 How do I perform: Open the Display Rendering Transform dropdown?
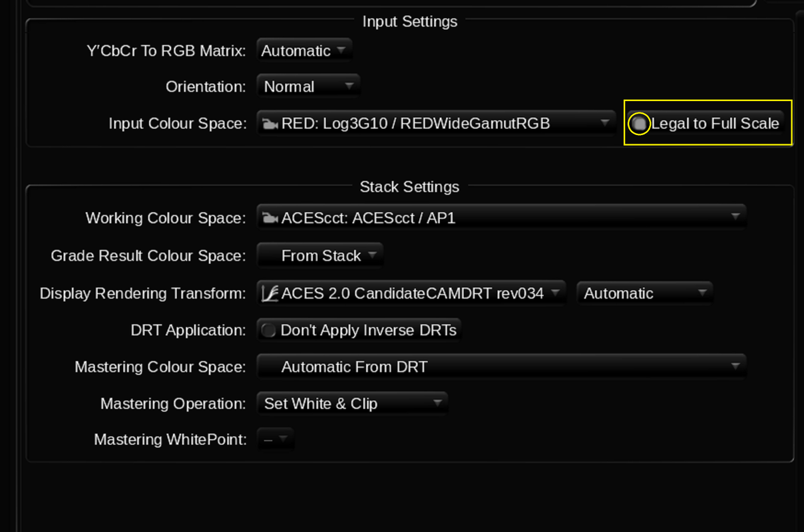pos(411,293)
